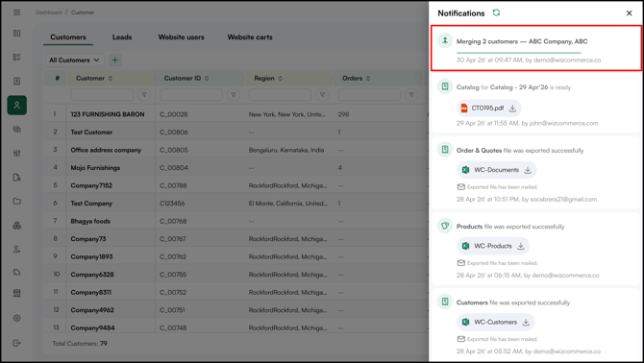Open the Merging 2 customers notification
This screenshot has height=363, width=644.
point(536,48)
